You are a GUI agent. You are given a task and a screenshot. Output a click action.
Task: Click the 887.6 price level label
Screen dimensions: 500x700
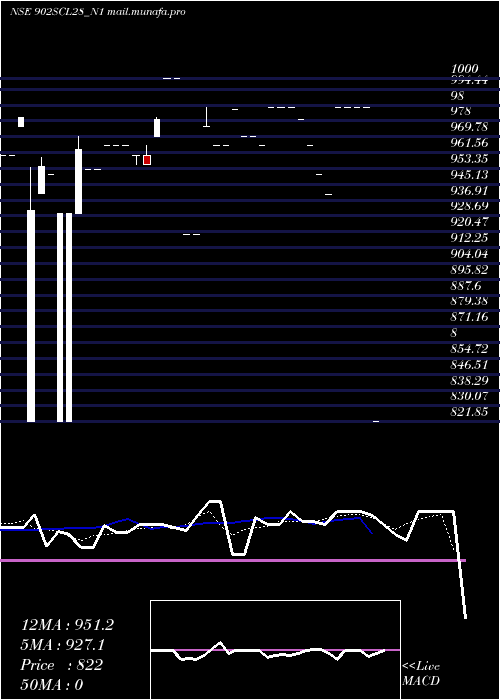[x=467, y=285]
